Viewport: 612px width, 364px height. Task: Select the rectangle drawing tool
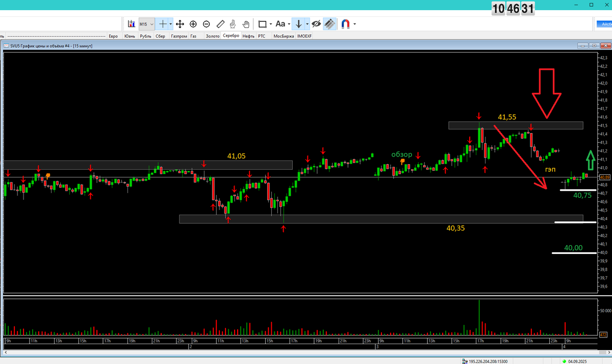coord(263,24)
